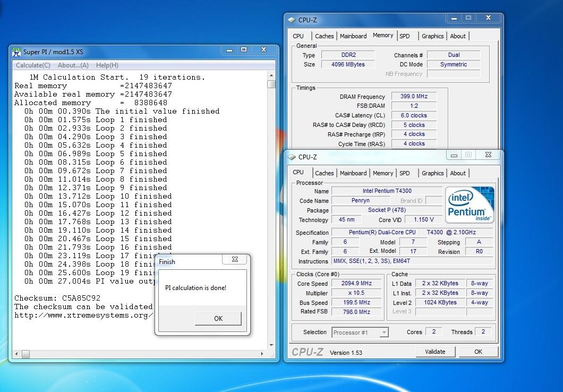
Task: Click the Instructions value MMX, SSE, EM64T
Action: [x=412, y=261]
